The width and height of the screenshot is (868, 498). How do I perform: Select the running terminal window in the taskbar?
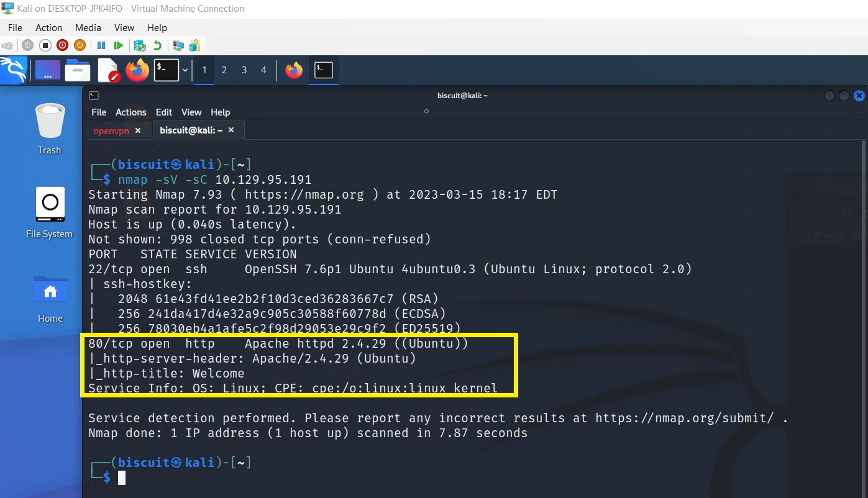pyautogui.click(x=324, y=70)
